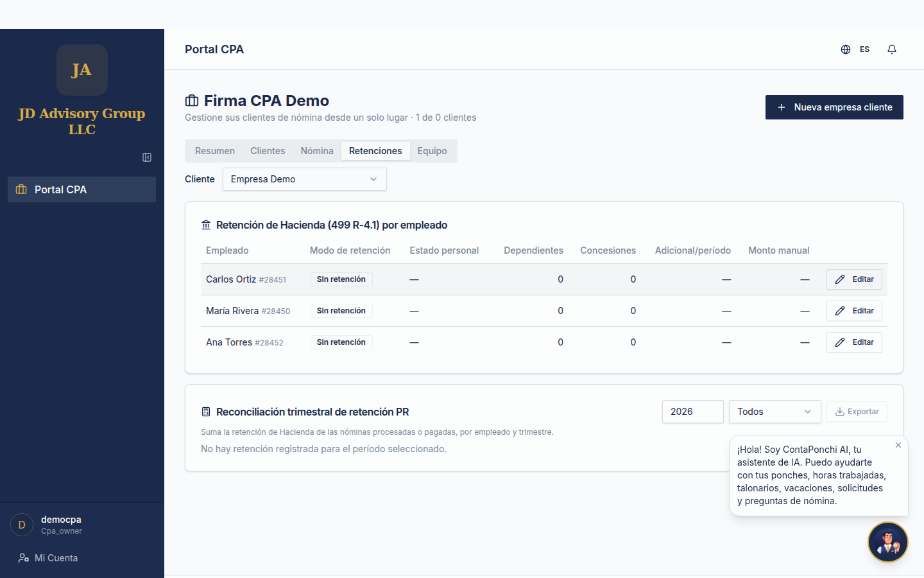The width and height of the screenshot is (924, 578).
Task: Click the Ana Torres #28452 employee name
Action: click(x=244, y=342)
